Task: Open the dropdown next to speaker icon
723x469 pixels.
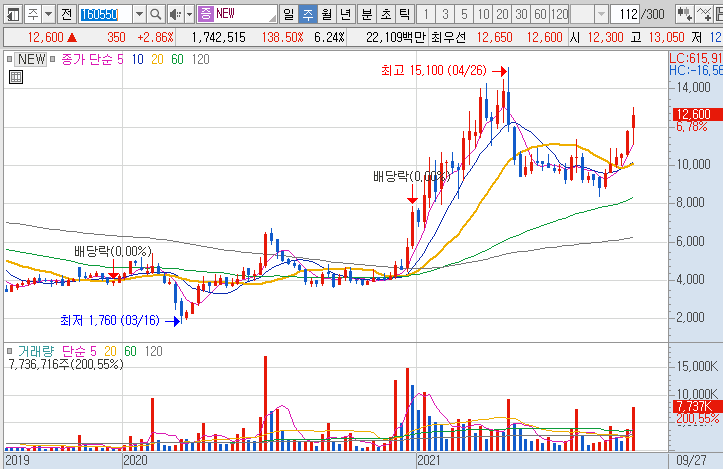Action: click(x=189, y=14)
